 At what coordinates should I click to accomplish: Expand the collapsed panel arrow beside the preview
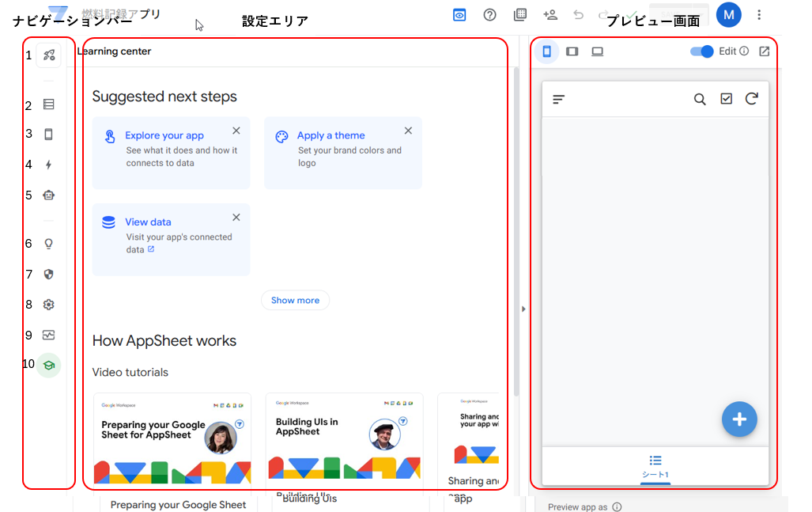pos(523,309)
